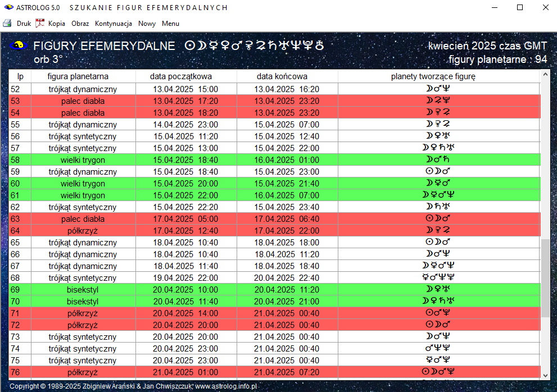This screenshot has width=557, height=392.
Task: Click Nowy to start a new search
Action: click(147, 24)
